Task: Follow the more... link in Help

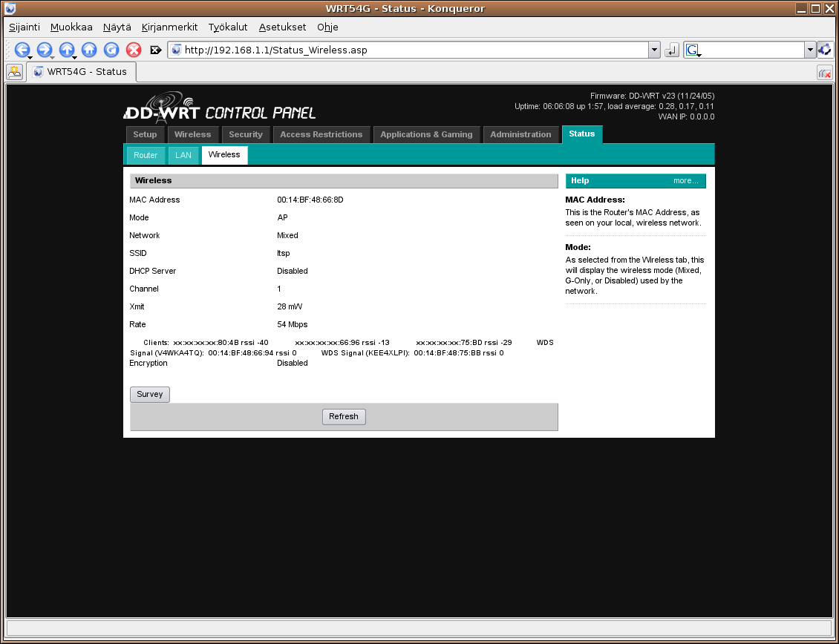Action: coord(685,181)
